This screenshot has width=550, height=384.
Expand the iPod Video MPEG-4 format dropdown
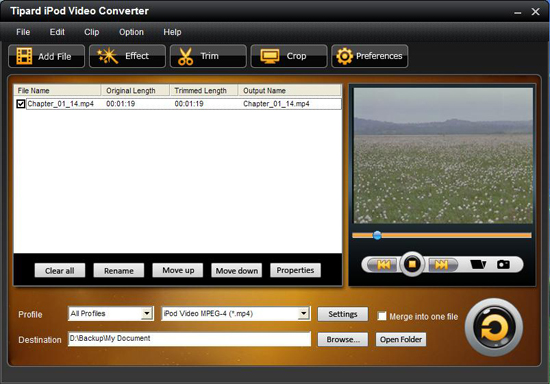(x=303, y=313)
